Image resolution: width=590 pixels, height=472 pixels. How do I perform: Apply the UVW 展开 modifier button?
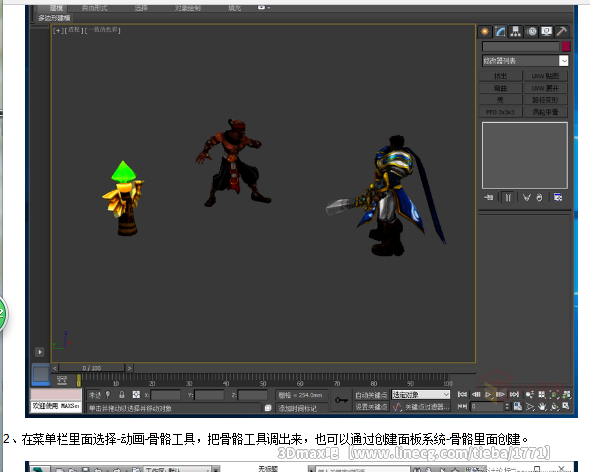[545, 88]
